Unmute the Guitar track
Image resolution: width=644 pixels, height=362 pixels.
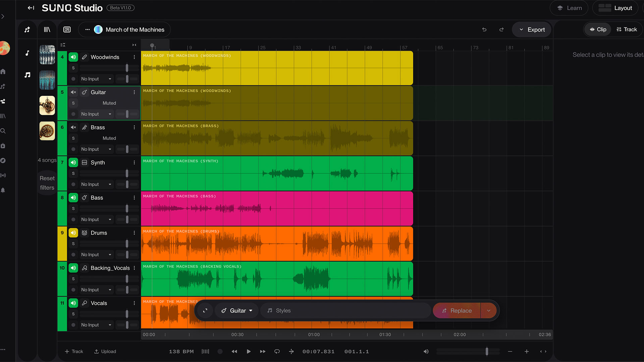click(73, 92)
